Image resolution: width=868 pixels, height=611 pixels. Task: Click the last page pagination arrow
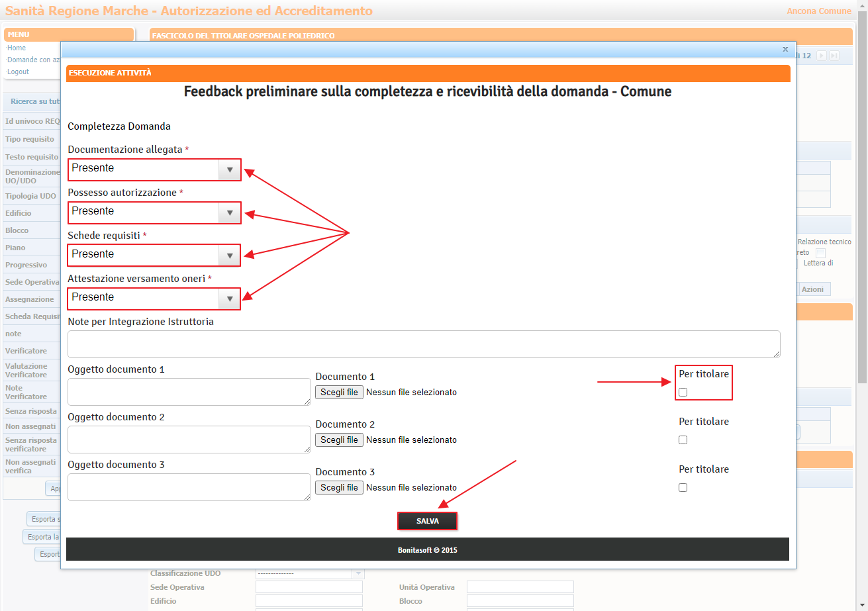coord(834,55)
